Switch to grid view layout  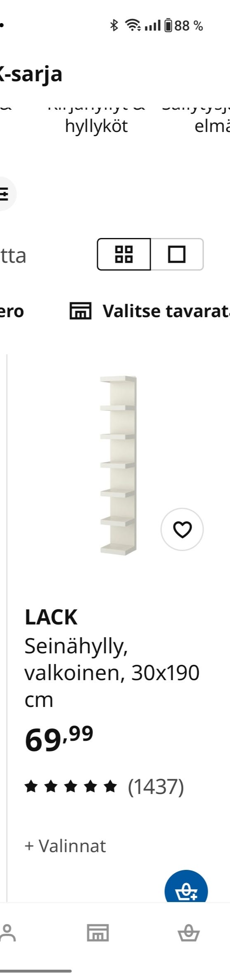pyautogui.click(x=124, y=254)
